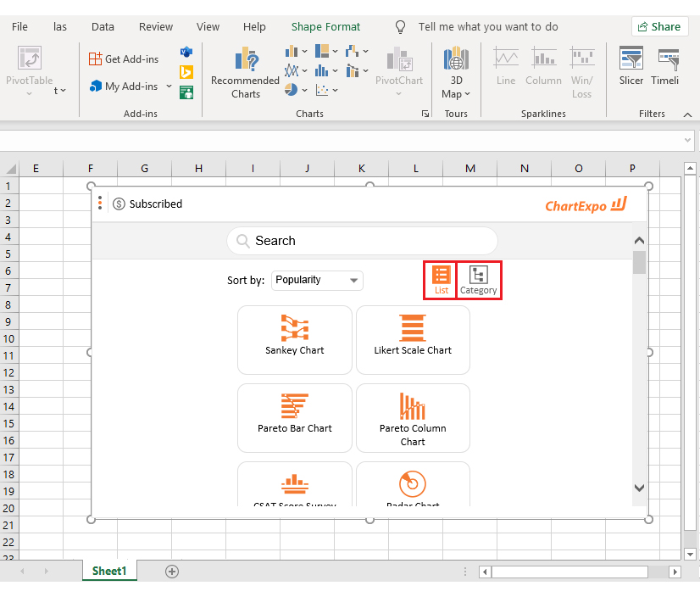Open the PivotChart tool
Screen dimensions: 700x597
[x=398, y=71]
